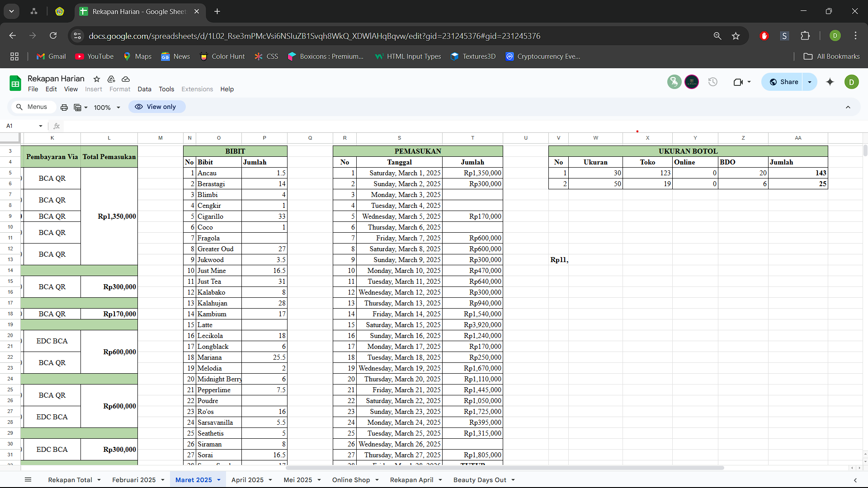The height and width of the screenshot is (488, 868).
Task: Open Maret 2025 tab dropdown arrow
Action: [219, 480]
